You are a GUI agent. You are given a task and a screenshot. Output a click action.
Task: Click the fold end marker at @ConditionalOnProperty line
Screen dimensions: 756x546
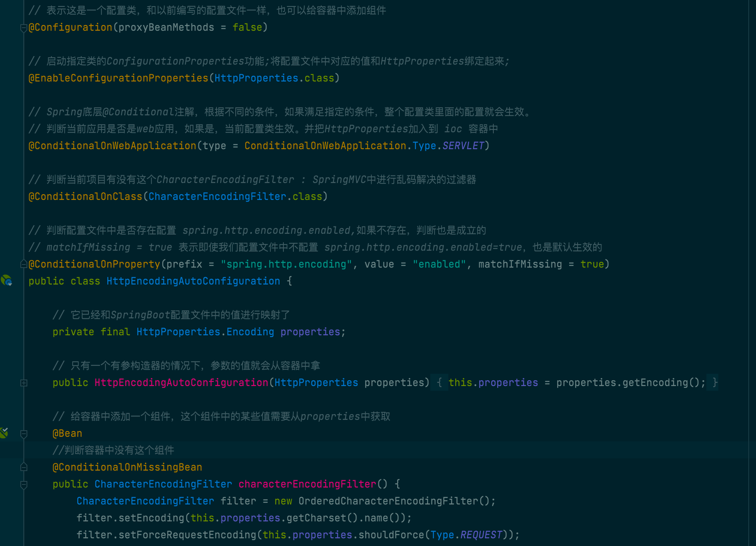tap(23, 264)
